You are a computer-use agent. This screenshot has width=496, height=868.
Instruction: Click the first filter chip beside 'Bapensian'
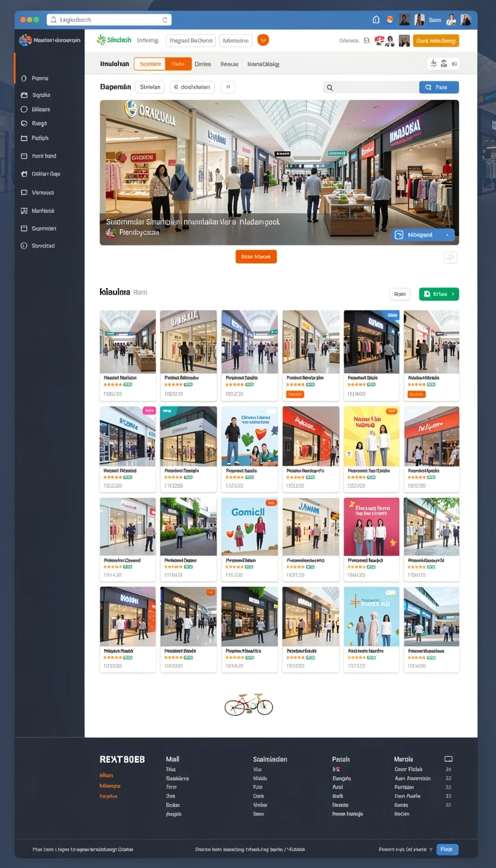pos(150,87)
